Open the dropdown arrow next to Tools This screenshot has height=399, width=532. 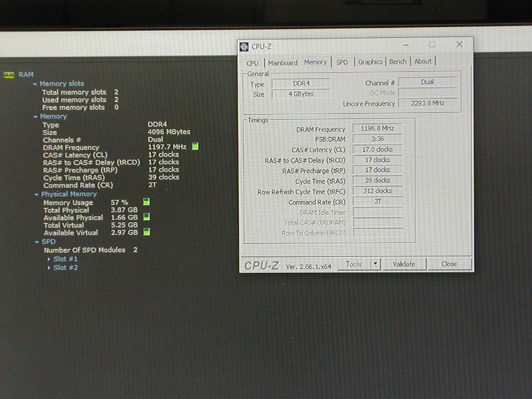(375, 264)
